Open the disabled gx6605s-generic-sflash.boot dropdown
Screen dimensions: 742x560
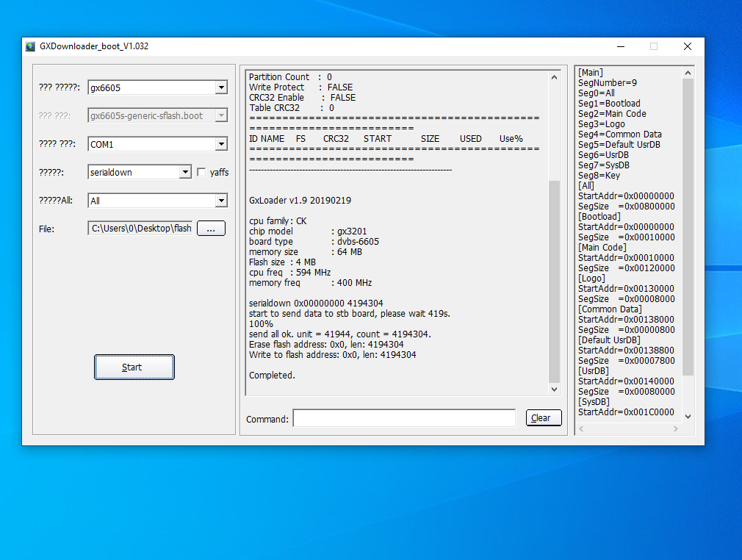coord(221,115)
